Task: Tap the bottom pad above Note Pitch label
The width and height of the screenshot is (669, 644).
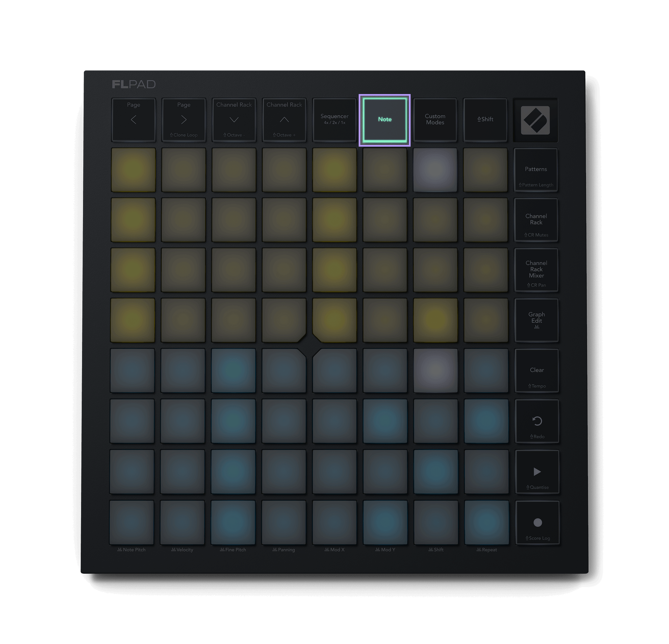Action: point(132,523)
